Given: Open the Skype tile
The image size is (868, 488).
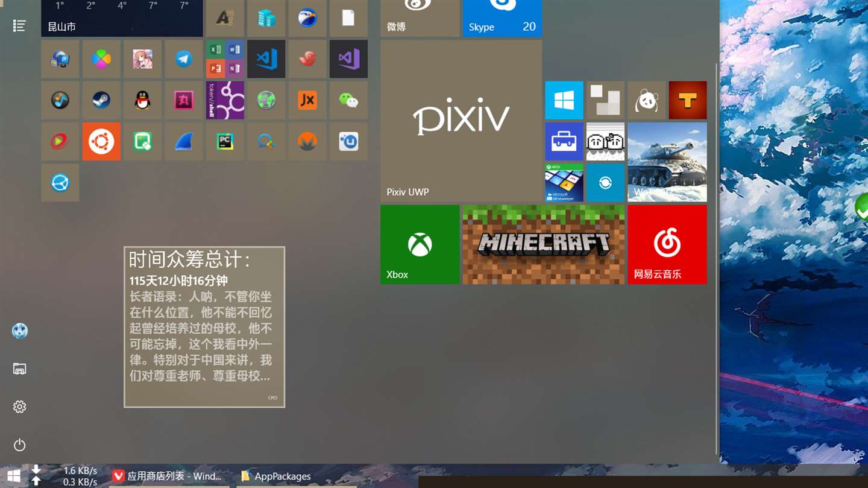Looking at the screenshot, I should (x=502, y=18).
